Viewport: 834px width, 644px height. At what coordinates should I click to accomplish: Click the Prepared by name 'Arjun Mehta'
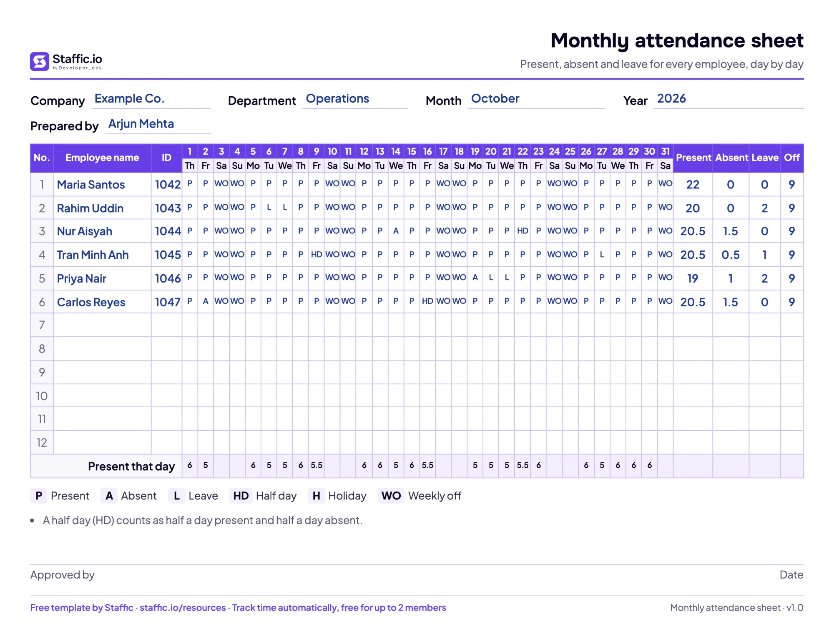point(141,124)
